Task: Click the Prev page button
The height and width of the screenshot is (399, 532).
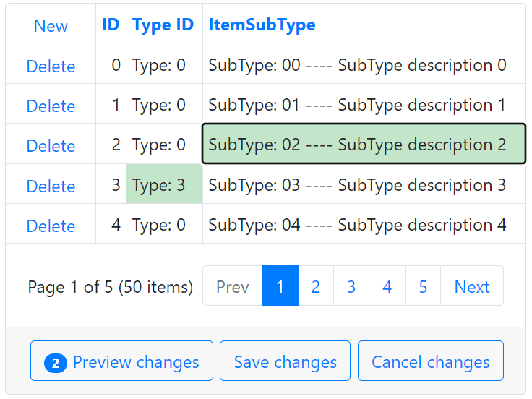Action: click(x=233, y=287)
